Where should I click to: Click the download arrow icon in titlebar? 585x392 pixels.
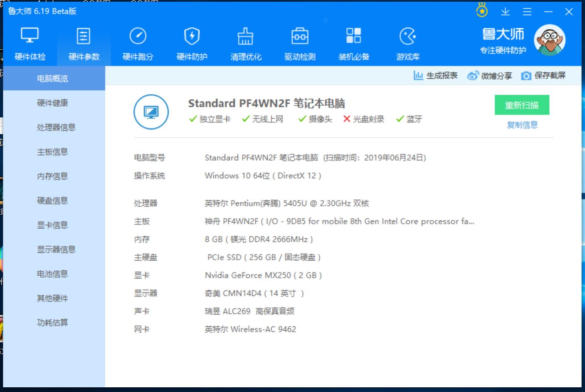coord(505,12)
